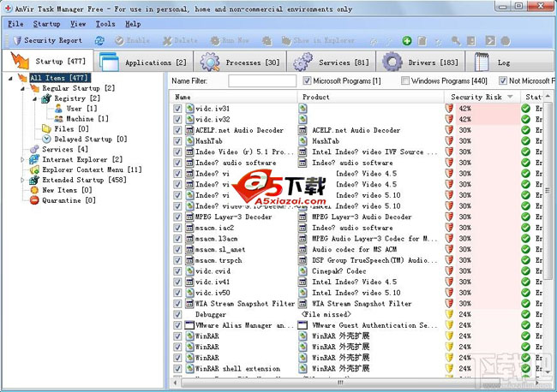Uncheck the ACELP.net Audio Decoder item
557x392 pixels.
pyautogui.click(x=177, y=130)
